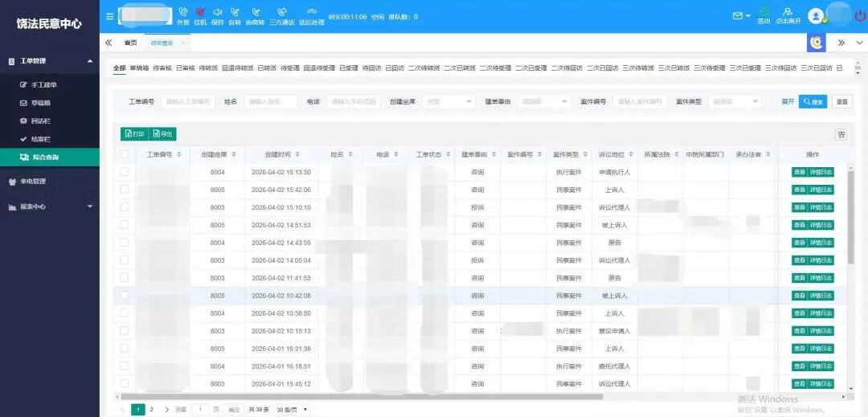868x417 pixels.
Task: Click the 挂机 hang-up icon
Action: [x=200, y=12]
